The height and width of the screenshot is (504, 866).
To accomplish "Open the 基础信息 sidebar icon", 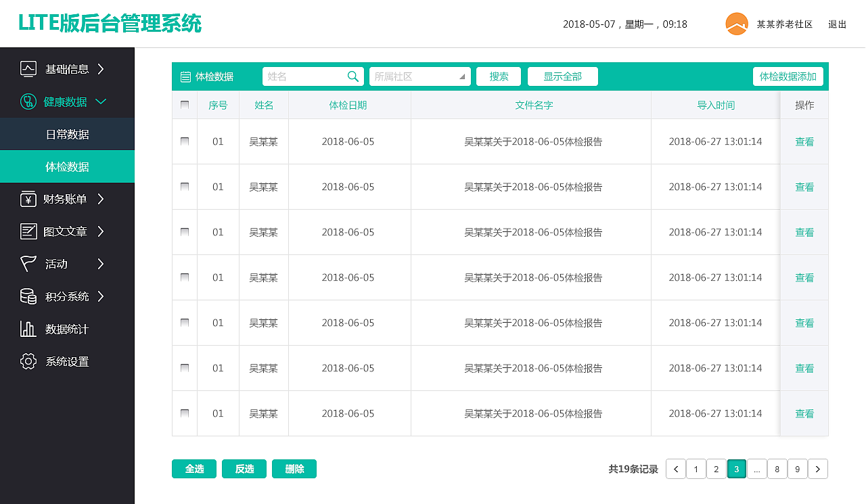I will [28, 69].
